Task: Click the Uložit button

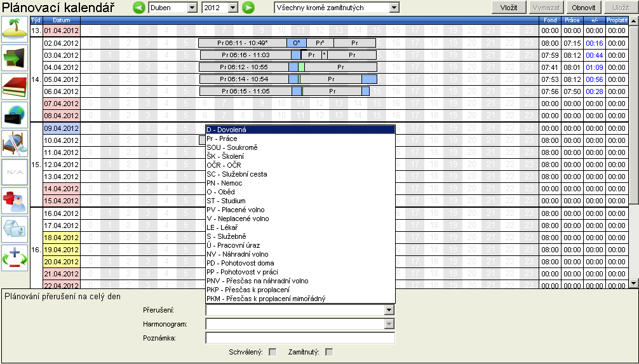Action: (x=620, y=8)
